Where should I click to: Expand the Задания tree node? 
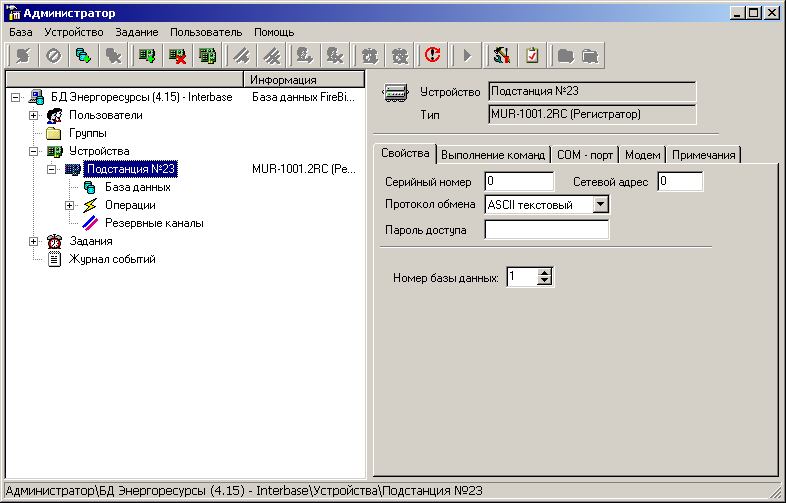(34, 241)
